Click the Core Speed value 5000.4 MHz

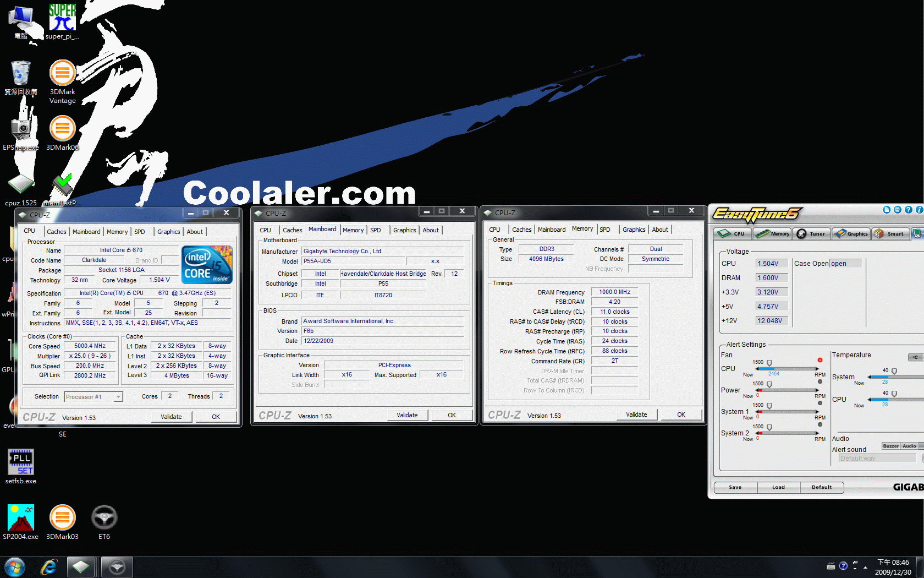coord(90,346)
